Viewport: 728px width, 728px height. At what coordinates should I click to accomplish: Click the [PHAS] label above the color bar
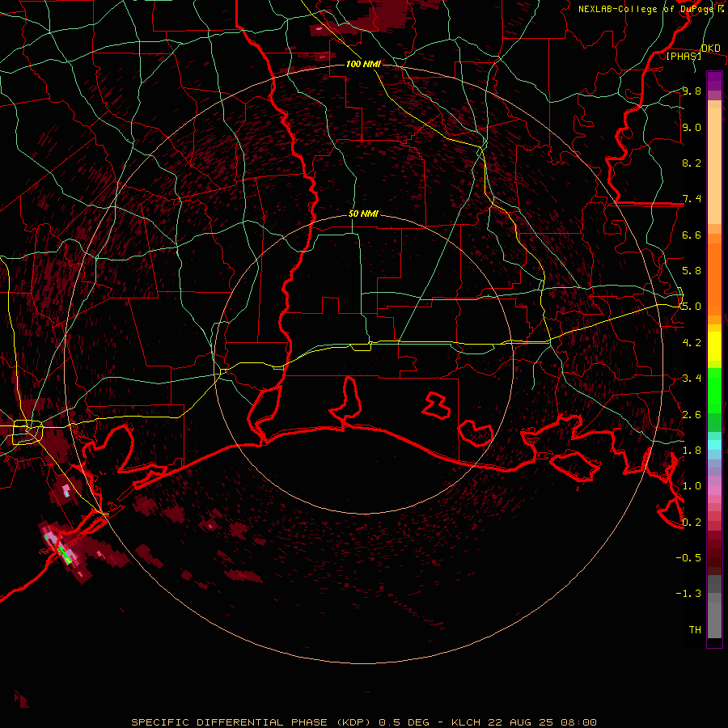click(x=684, y=56)
